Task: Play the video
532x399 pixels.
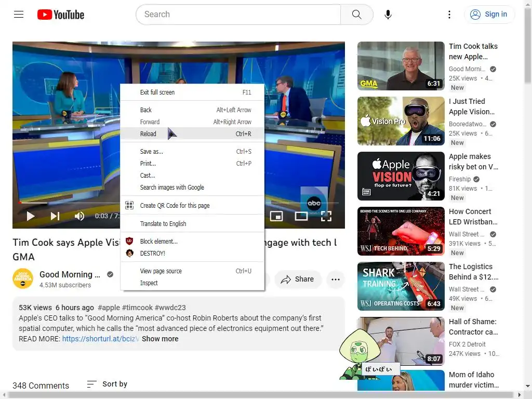Action: pos(31,216)
